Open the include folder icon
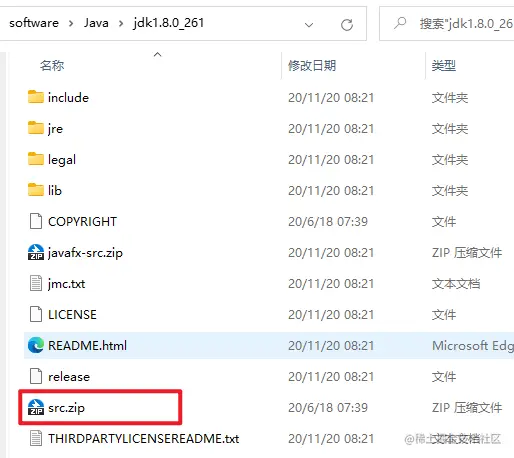 click(36, 97)
